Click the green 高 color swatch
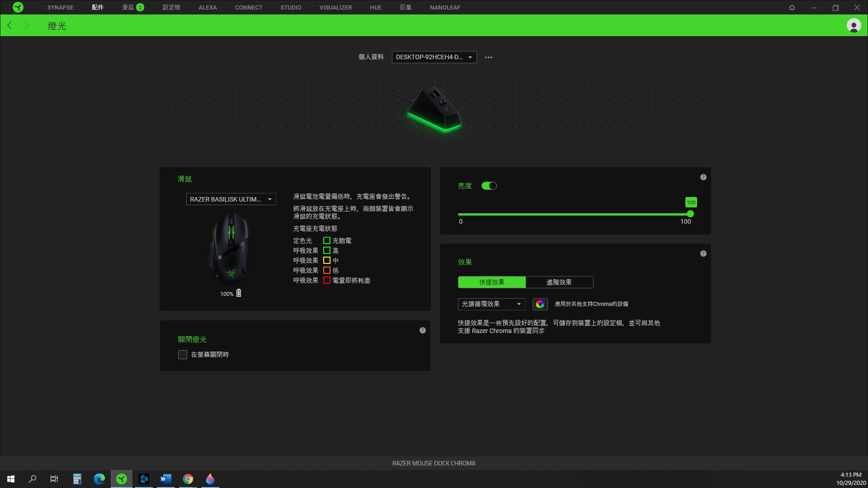Screen dimensions: 868x488 pos(327,250)
